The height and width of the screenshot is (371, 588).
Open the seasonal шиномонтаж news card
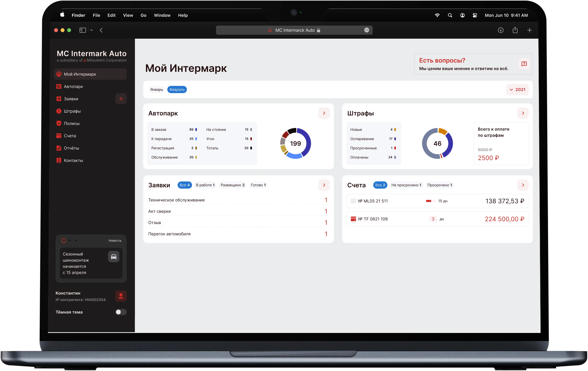pos(91,263)
